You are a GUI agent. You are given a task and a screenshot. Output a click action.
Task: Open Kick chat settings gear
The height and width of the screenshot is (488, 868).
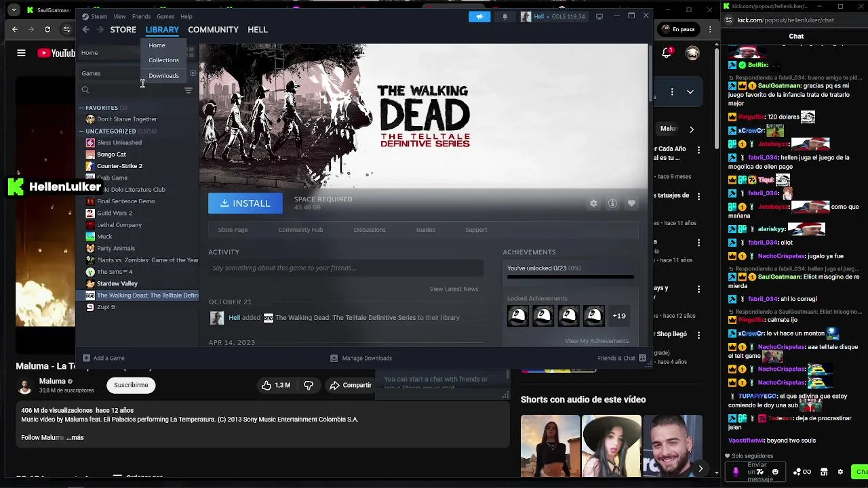840,472
